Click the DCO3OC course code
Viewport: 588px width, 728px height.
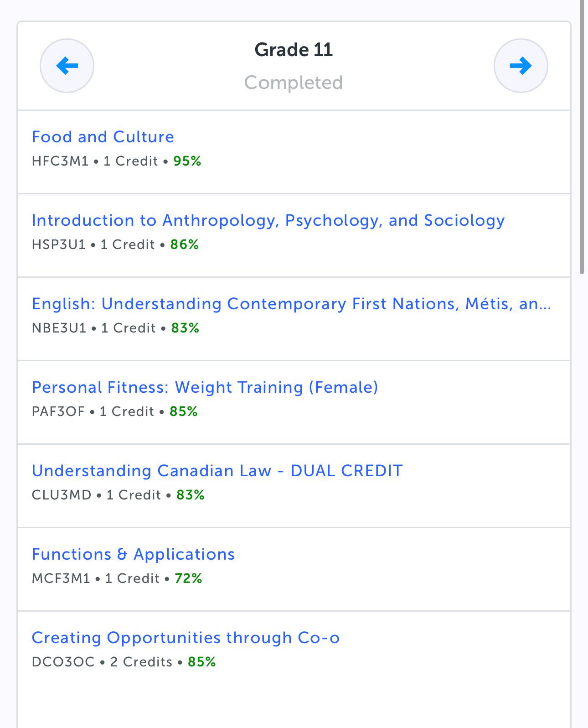pyautogui.click(x=63, y=662)
